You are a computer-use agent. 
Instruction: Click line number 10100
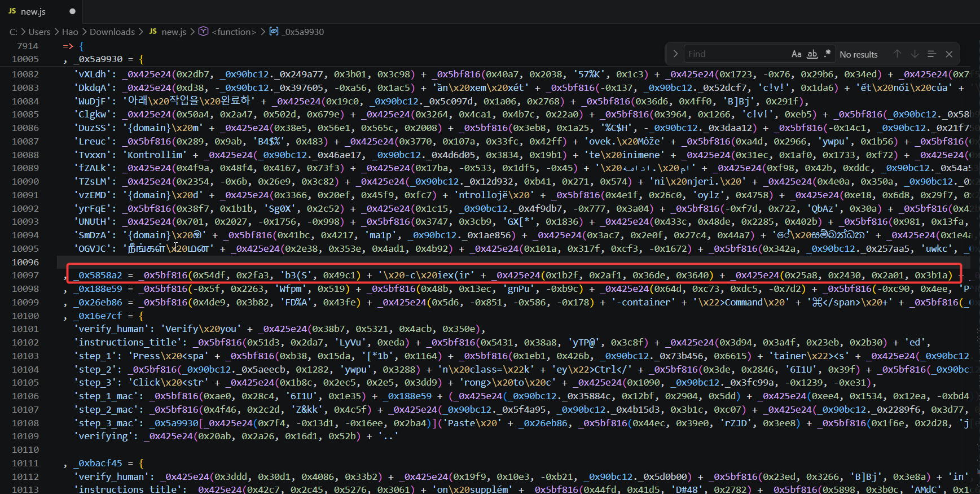click(x=25, y=316)
